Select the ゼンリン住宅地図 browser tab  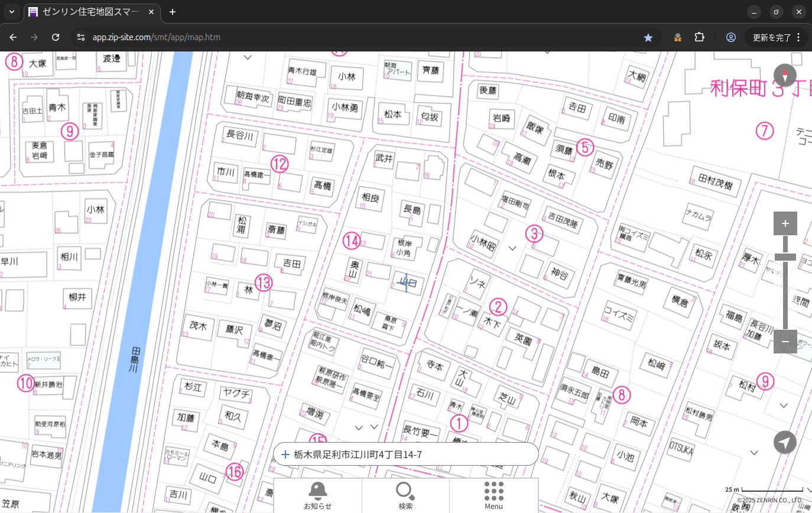[x=92, y=12]
